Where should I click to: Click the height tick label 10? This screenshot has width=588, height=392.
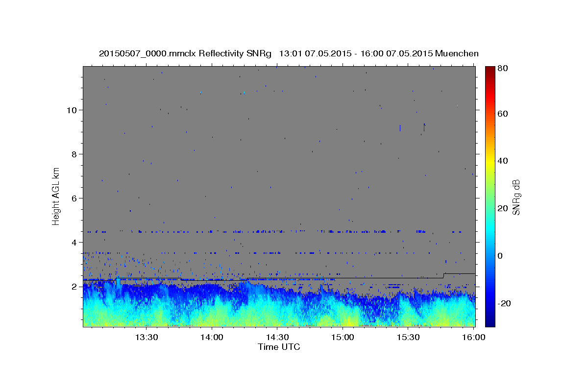pos(72,110)
